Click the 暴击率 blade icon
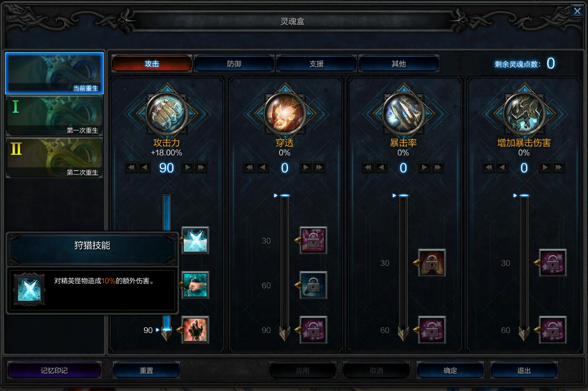This screenshot has width=588, height=391. click(x=403, y=113)
